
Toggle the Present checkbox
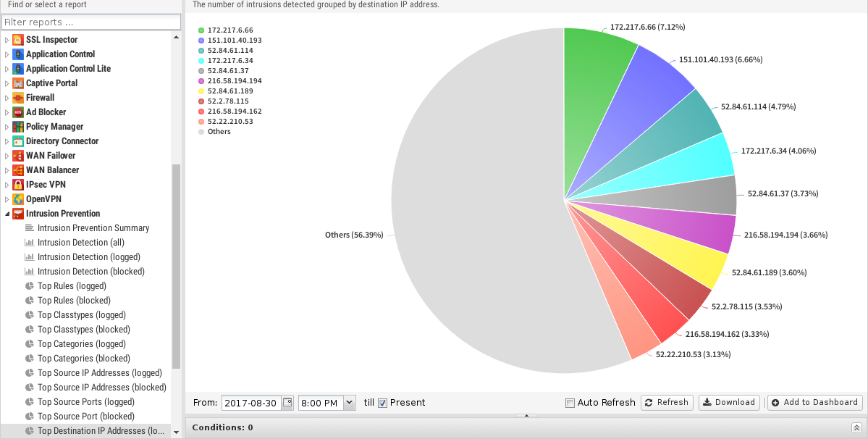pyautogui.click(x=382, y=403)
